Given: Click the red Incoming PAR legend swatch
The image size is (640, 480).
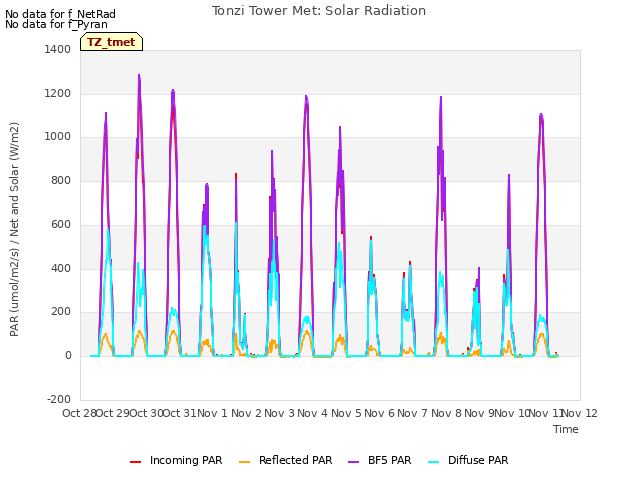Looking at the screenshot, I should (136, 462).
